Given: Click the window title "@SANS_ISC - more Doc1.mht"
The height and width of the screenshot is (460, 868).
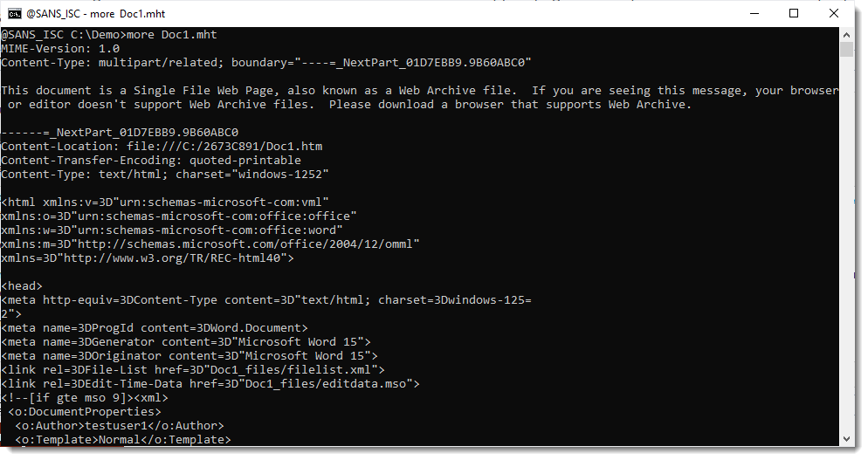Looking at the screenshot, I should click(x=97, y=14).
